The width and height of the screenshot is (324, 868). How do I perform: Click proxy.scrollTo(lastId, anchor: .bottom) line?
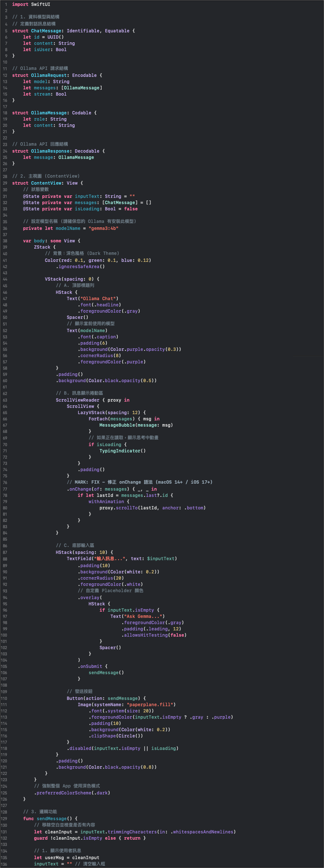[152, 508]
